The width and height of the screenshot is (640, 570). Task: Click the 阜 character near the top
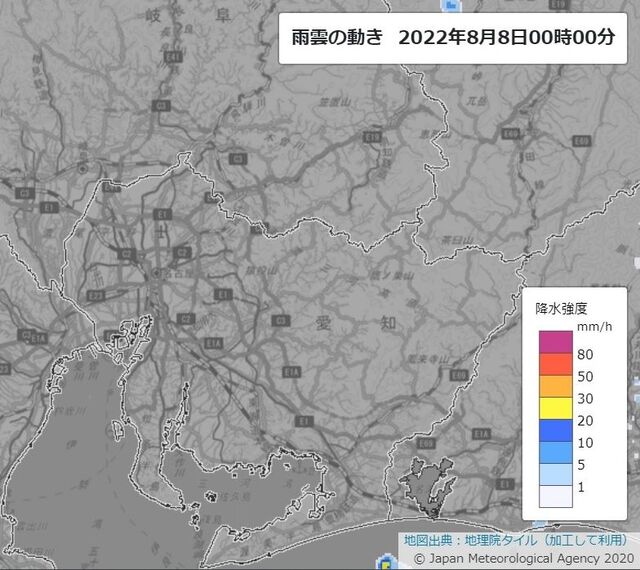click(x=222, y=16)
